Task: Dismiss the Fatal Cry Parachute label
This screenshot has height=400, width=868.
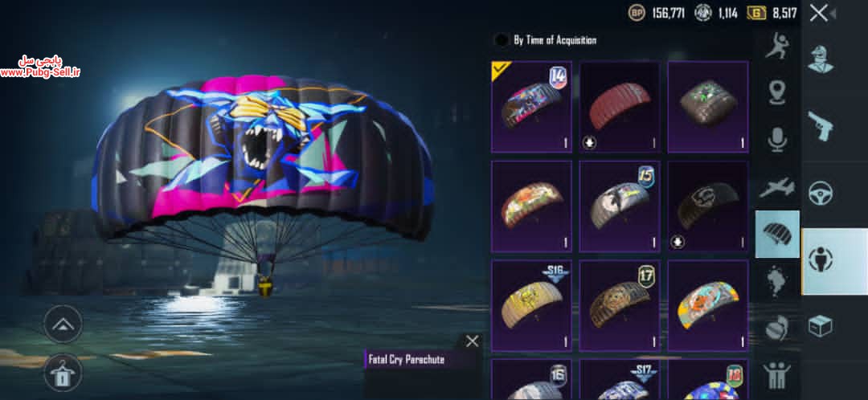Action: (x=473, y=341)
